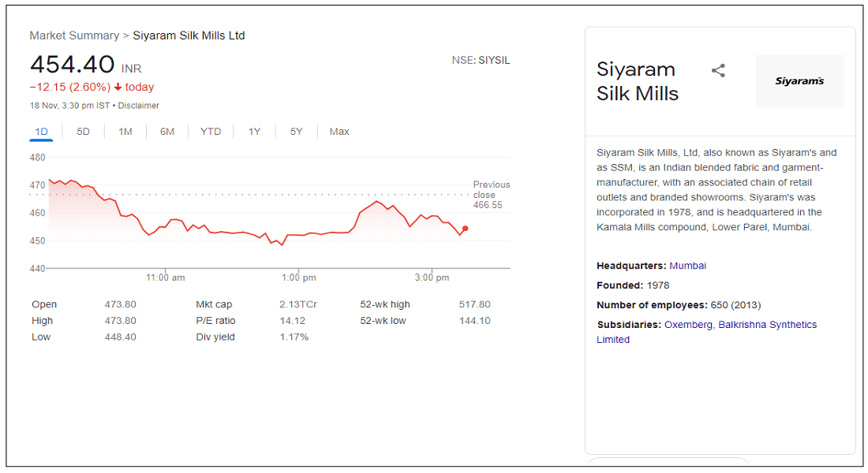Click the 1:00 pm axis label
The height and width of the screenshot is (473, 868).
point(299,277)
